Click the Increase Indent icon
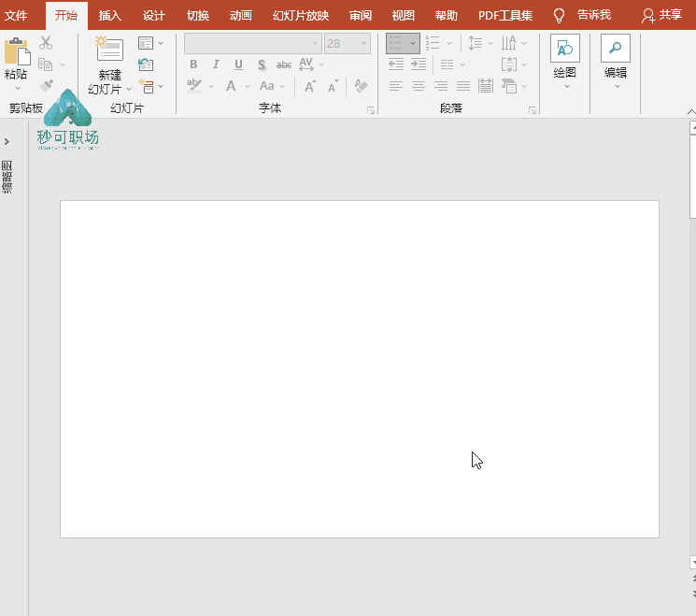The height and width of the screenshot is (616, 696). (419, 64)
